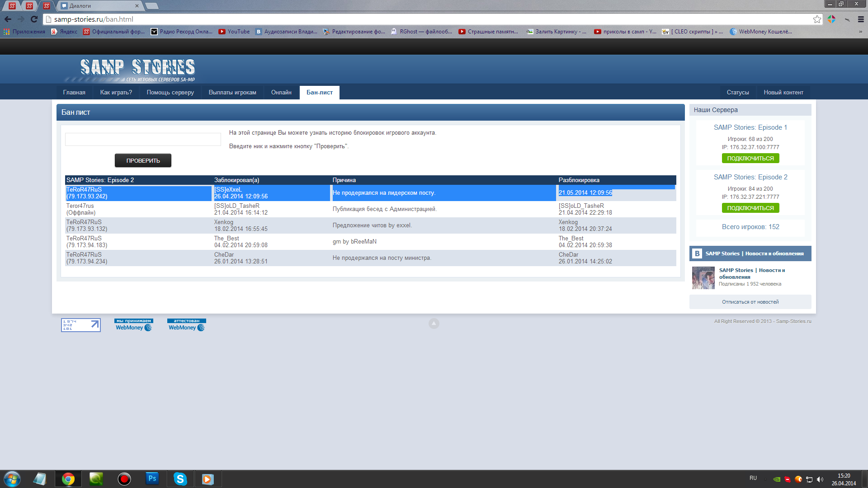Click the VK logo in widget header
The height and width of the screenshot is (488, 868).
coord(697,253)
